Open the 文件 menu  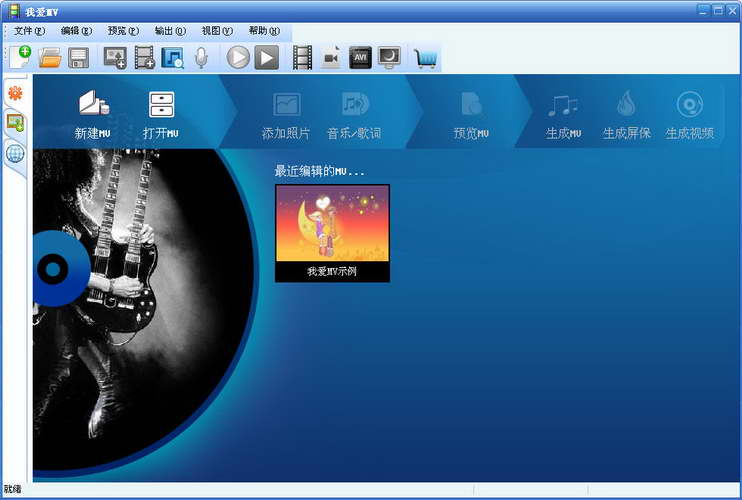pos(29,31)
